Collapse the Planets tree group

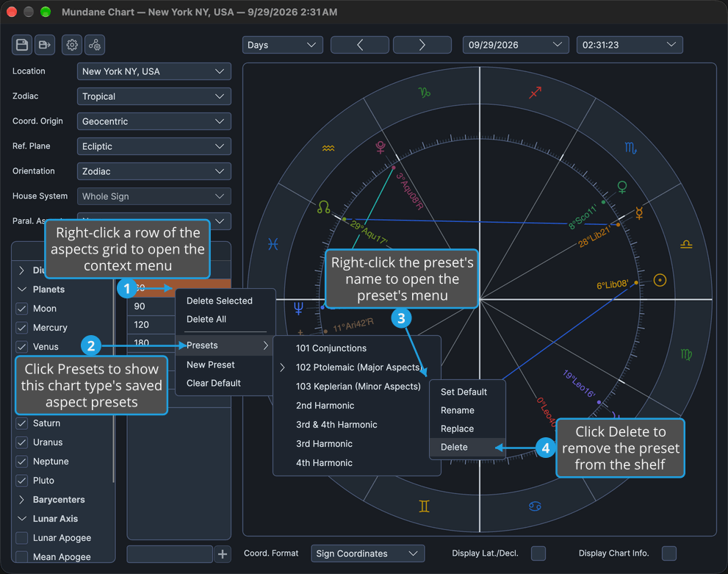[21, 290]
